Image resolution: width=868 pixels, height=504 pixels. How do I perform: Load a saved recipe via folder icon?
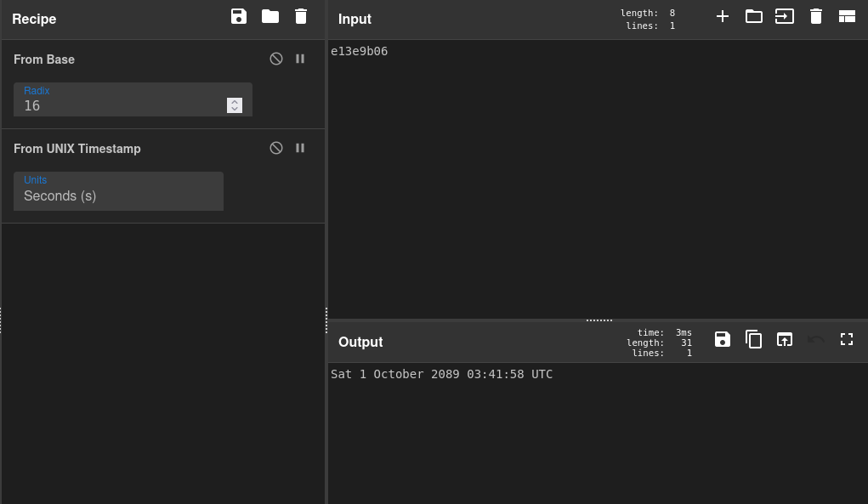click(270, 17)
